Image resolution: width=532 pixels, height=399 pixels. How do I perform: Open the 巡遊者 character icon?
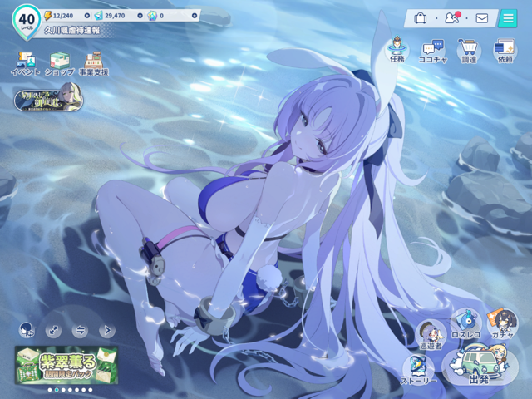click(x=431, y=335)
